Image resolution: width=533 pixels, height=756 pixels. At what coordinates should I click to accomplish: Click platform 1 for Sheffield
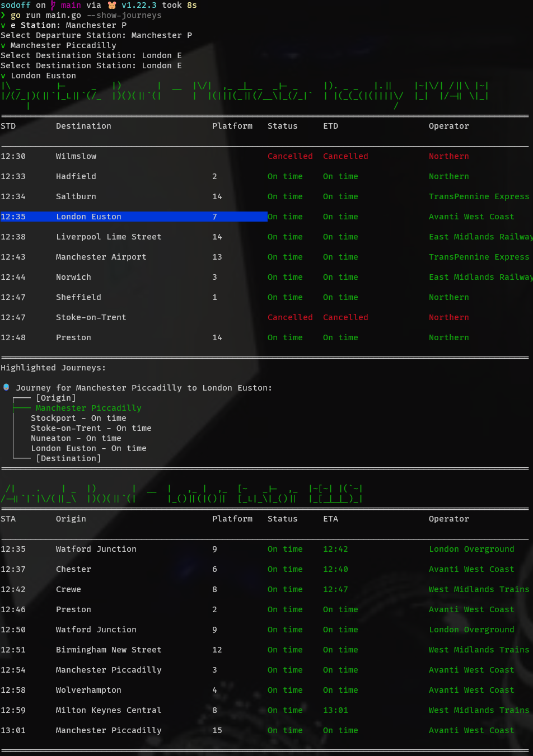[214, 297]
